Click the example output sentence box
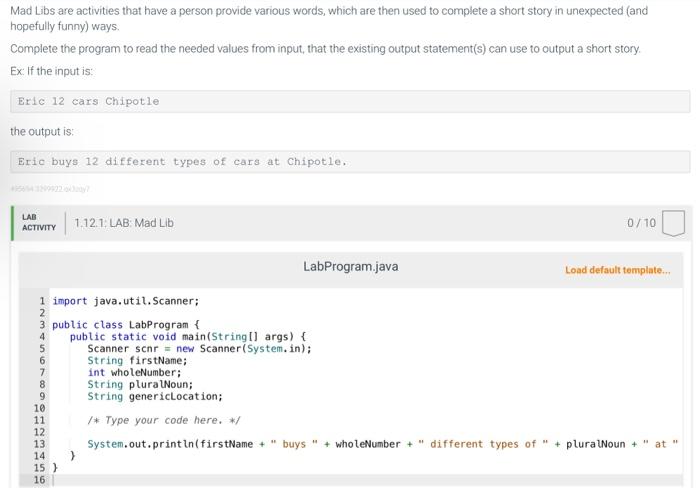This screenshot has width=700, height=488. tap(350, 162)
